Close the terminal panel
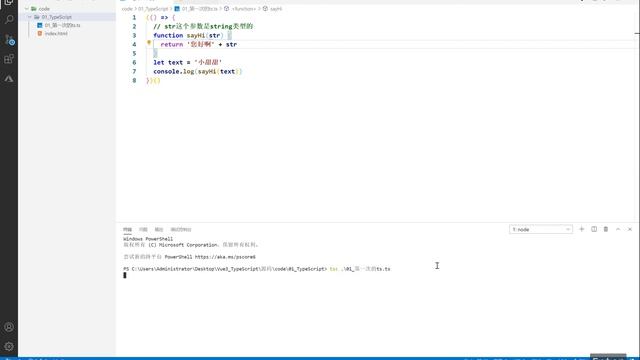640x360 pixels. click(630, 229)
